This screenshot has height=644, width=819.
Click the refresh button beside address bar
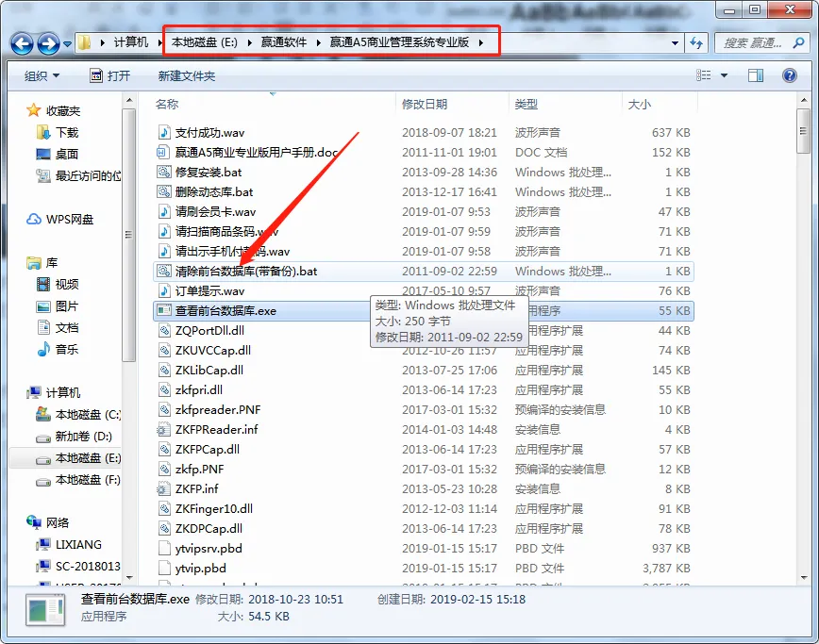coord(696,42)
